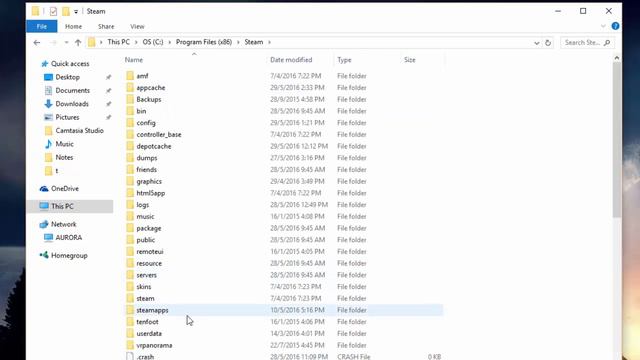Open the recent locations dropdown arrow

coord(66,42)
